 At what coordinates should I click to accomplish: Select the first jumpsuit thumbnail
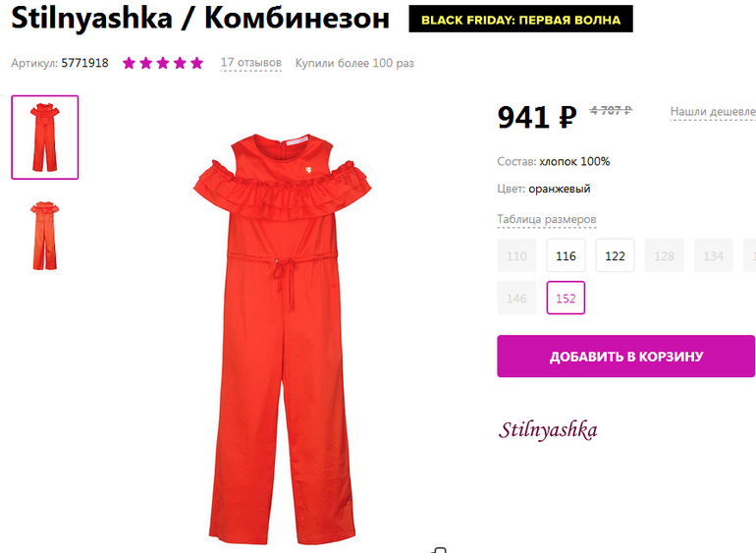(x=45, y=138)
